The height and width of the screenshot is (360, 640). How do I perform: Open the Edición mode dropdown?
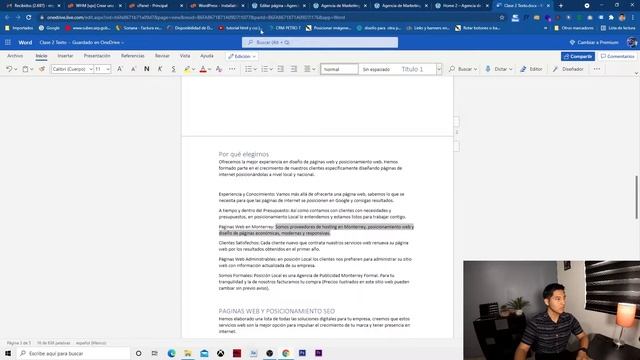tap(242, 56)
